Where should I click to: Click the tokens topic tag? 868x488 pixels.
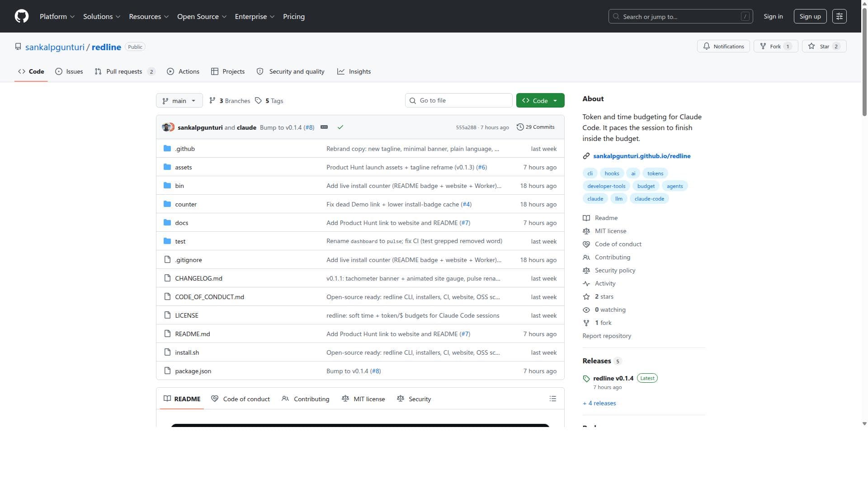[x=655, y=174]
